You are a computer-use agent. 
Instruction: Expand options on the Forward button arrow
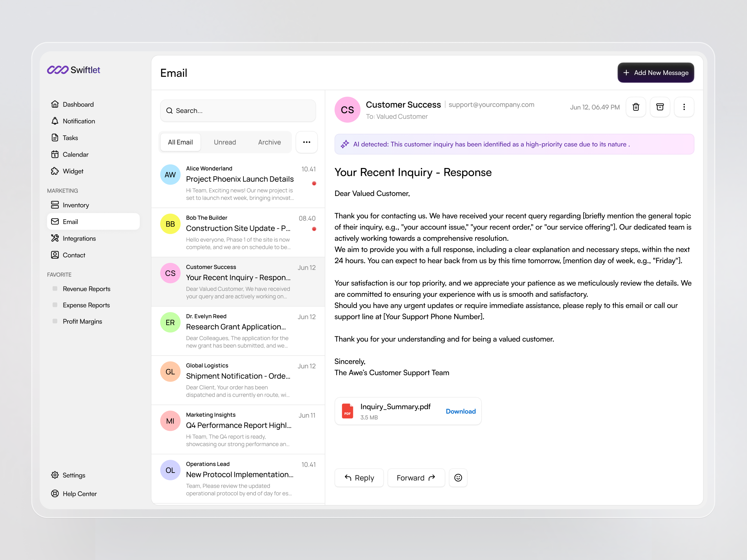click(x=432, y=478)
